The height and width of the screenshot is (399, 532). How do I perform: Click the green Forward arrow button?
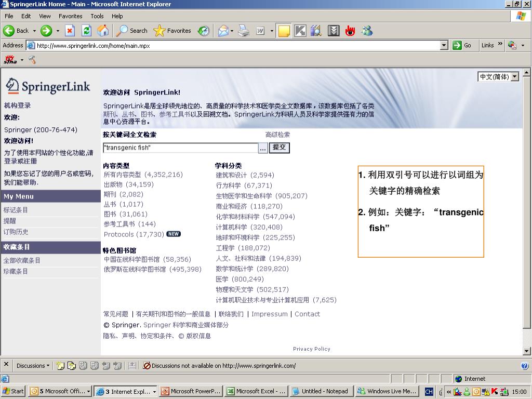(x=46, y=31)
